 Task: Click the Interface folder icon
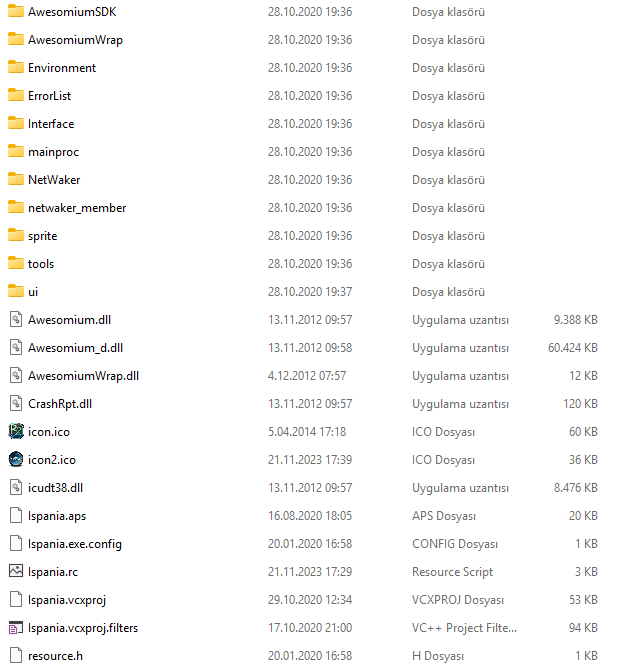[x=16, y=123]
